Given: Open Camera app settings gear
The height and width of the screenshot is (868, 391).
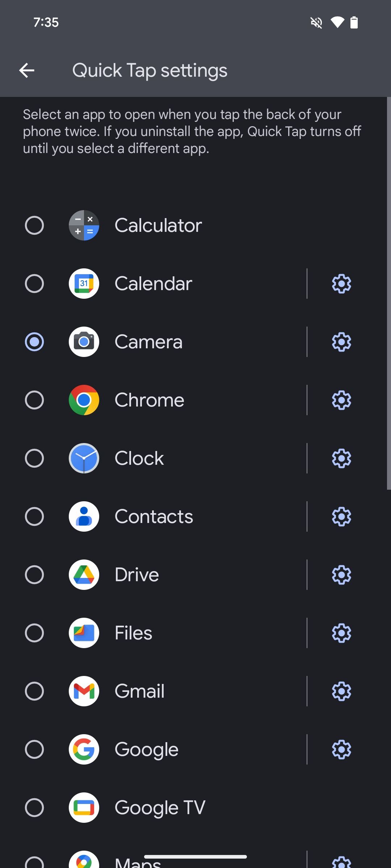Looking at the screenshot, I should click(x=341, y=342).
